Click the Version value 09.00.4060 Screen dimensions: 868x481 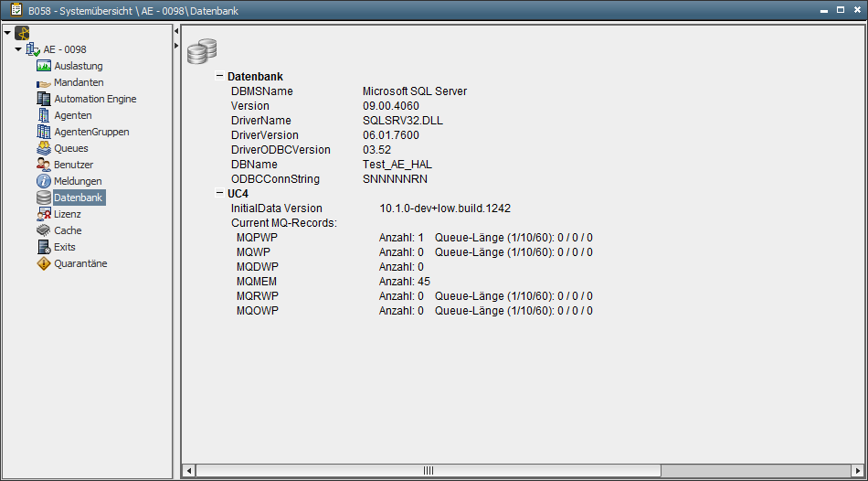[391, 106]
